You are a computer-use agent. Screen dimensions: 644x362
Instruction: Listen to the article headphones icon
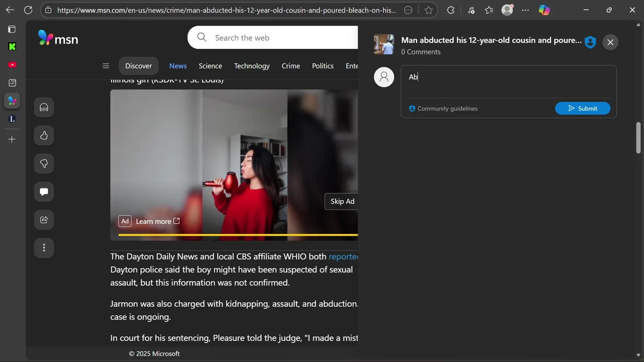tap(44, 107)
